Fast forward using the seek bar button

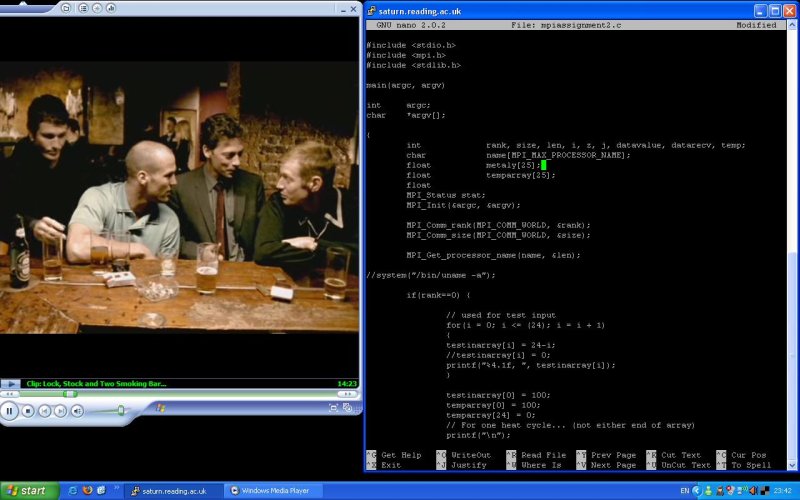click(x=347, y=394)
